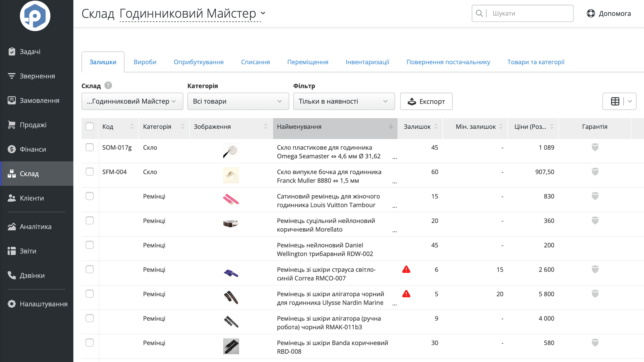644x362 pixels.
Task: Select checkbox for Correa RMCO-007 row
Action: pyautogui.click(x=90, y=269)
